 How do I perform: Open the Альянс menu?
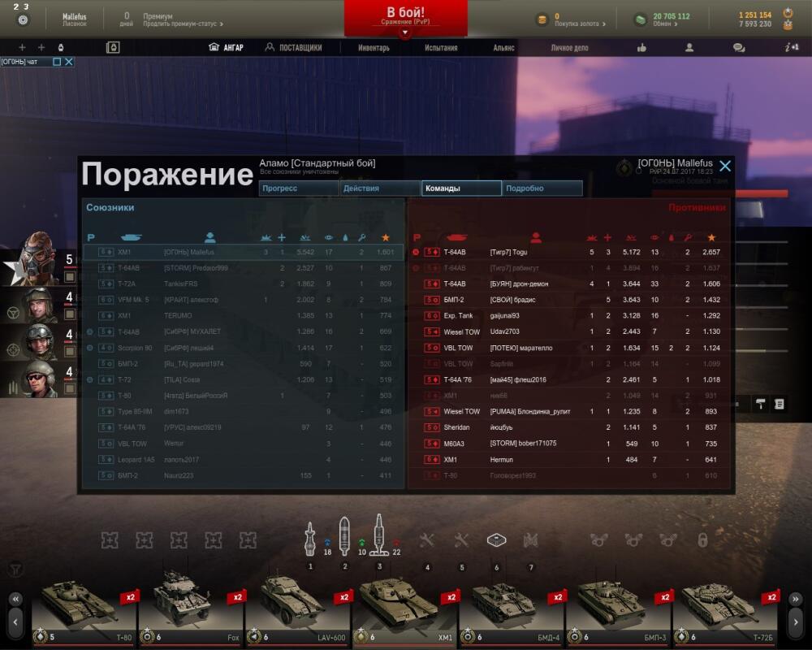[x=503, y=48]
